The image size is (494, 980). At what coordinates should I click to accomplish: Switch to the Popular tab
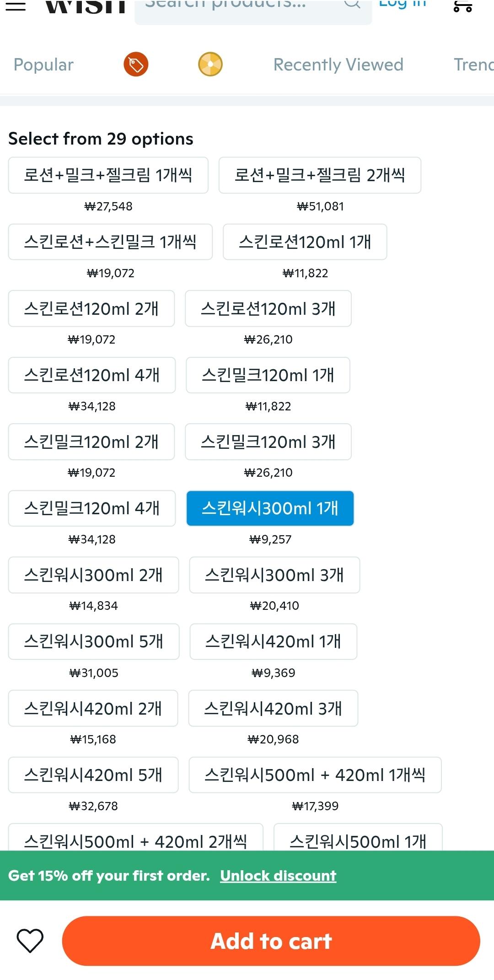(43, 65)
